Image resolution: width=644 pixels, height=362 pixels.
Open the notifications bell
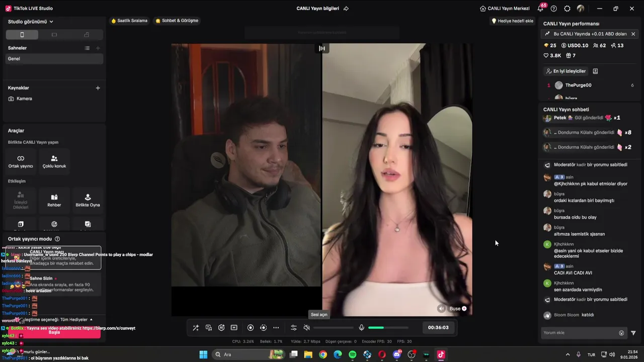pyautogui.click(x=540, y=9)
